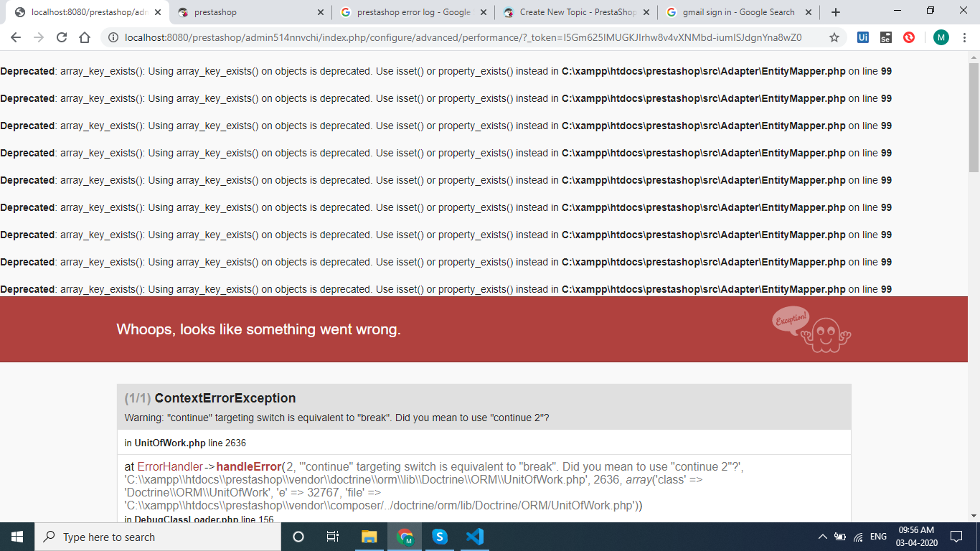The height and width of the screenshot is (551, 980).
Task: Click the ghost Exception illustration
Action: [812, 329]
